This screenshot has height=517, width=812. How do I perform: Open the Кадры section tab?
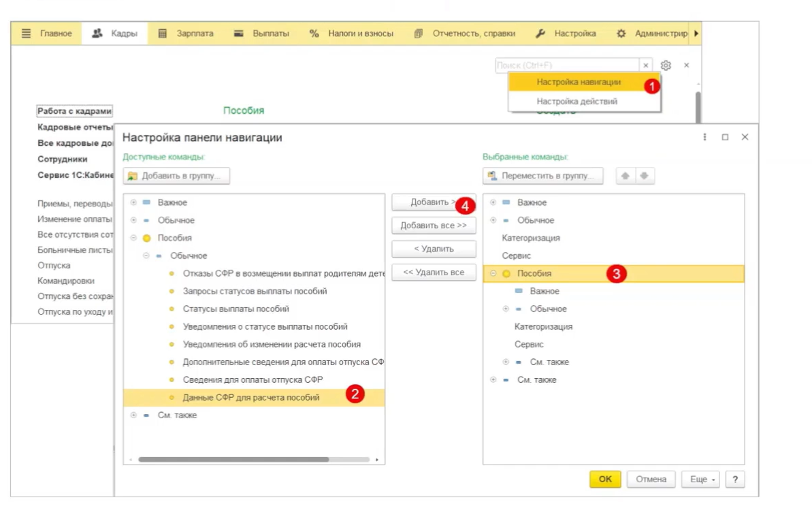point(114,33)
